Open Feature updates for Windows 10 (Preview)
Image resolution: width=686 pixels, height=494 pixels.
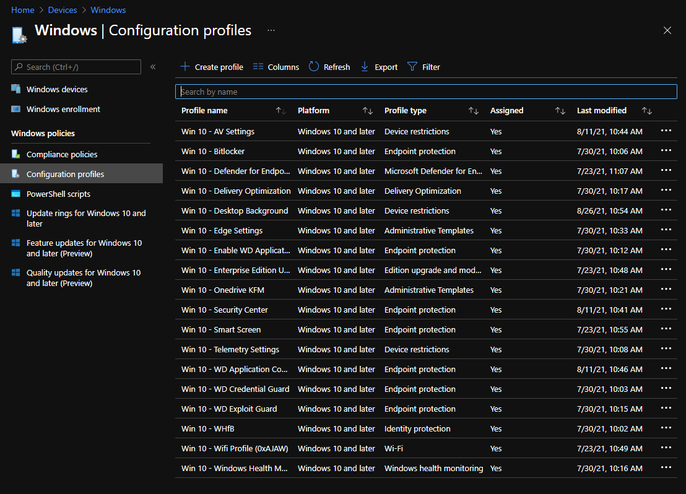pos(84,248)
